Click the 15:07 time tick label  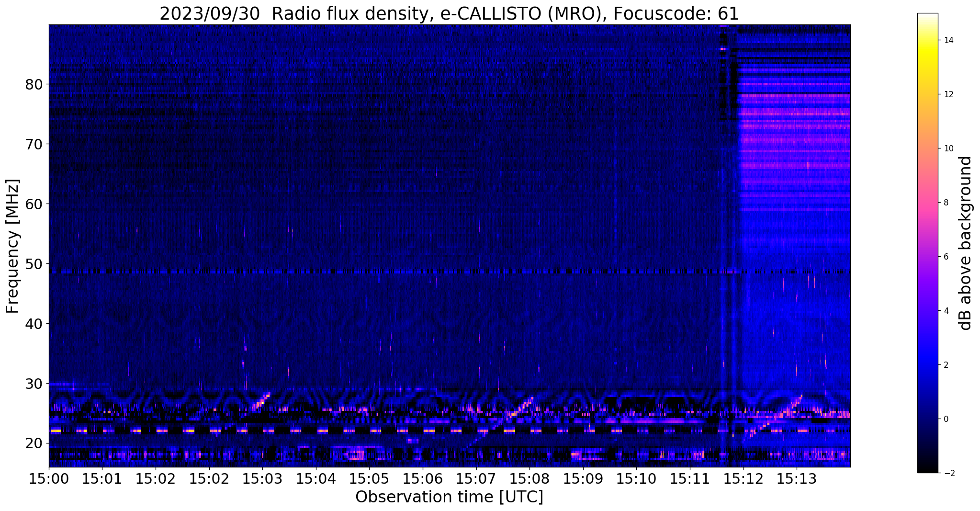[x=476, y=478]
